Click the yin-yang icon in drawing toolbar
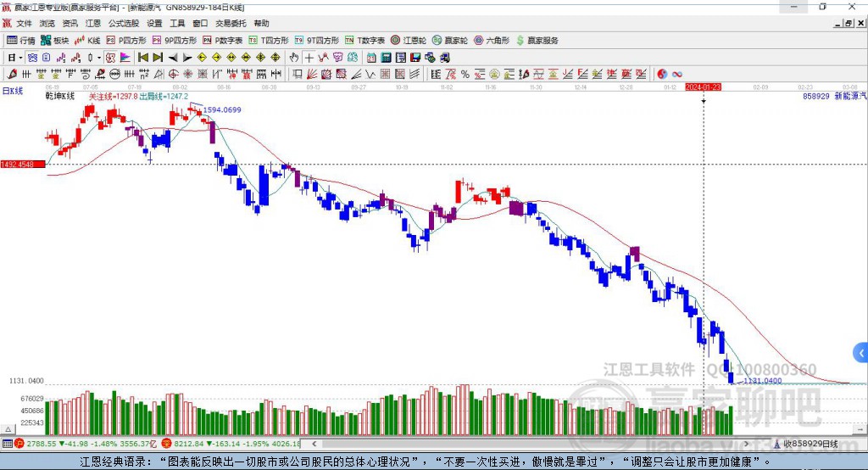Viewport: 868px width, 470px height. pyautogui.click(x=662, y=74)
